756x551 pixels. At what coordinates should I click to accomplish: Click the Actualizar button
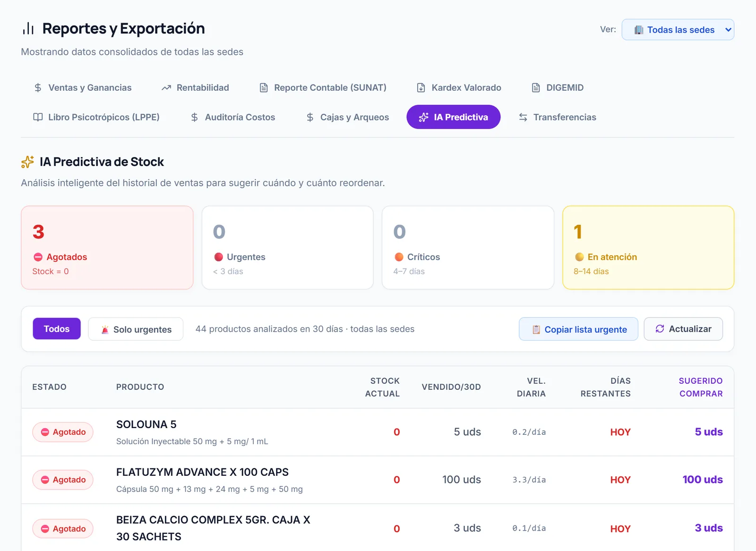[x=683, y=329]
